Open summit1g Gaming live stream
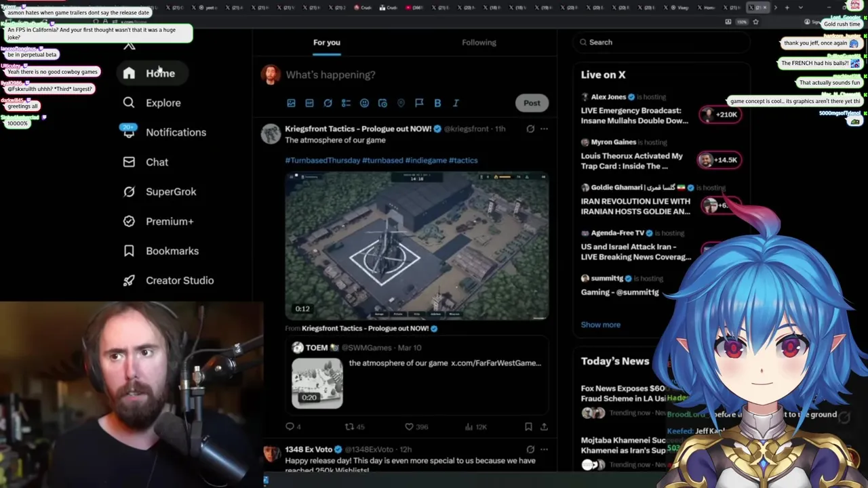Image resolution: width=868 pixels, height=488 pixels. tap(620, 292)
